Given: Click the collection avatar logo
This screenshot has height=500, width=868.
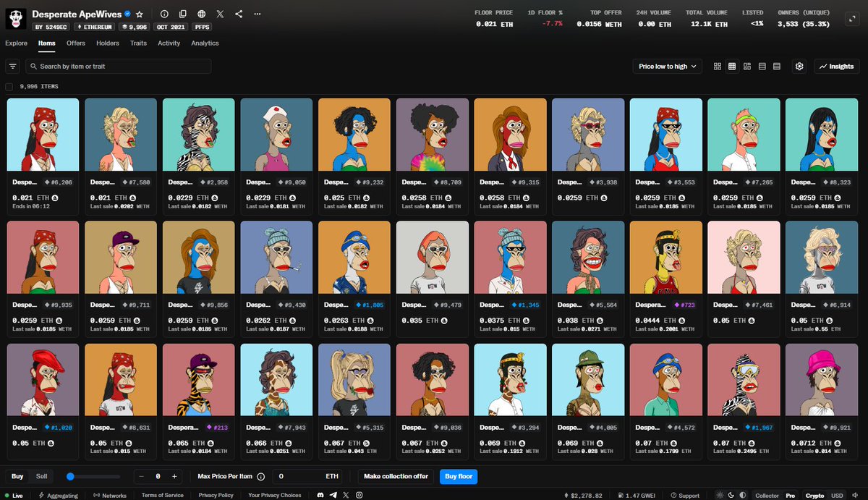Looking at the screenshot, I should [17, 19].
